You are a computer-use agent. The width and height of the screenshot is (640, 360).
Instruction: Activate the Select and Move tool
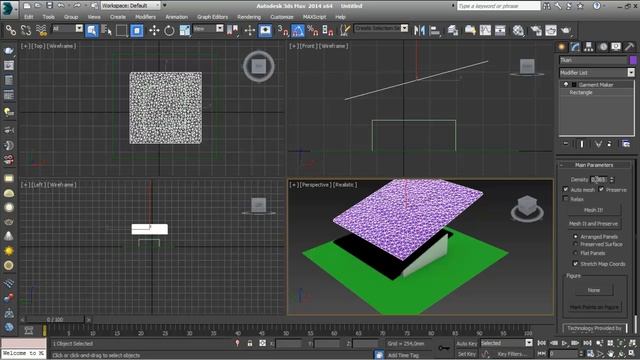point(154,31)
